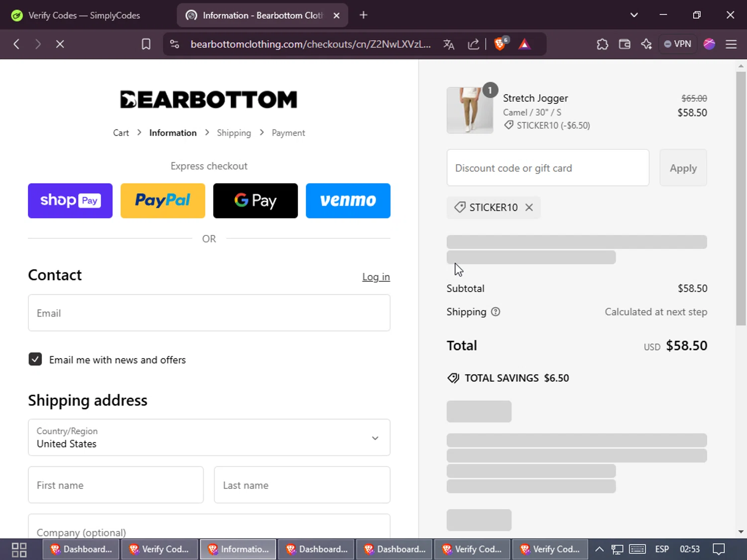Go back with browser back arrow
The image size is (747, 560).
point(16,44)
